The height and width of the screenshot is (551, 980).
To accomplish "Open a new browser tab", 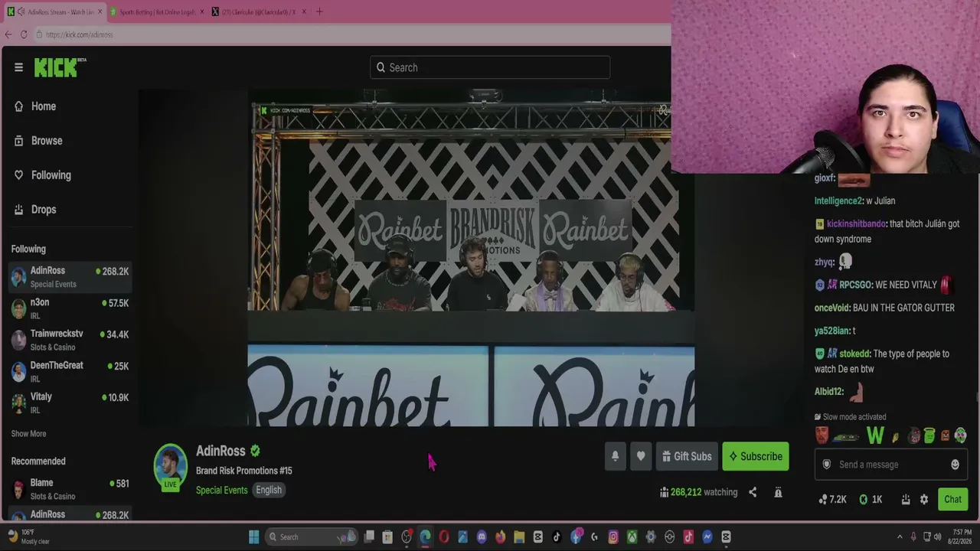I will [319, 11].
